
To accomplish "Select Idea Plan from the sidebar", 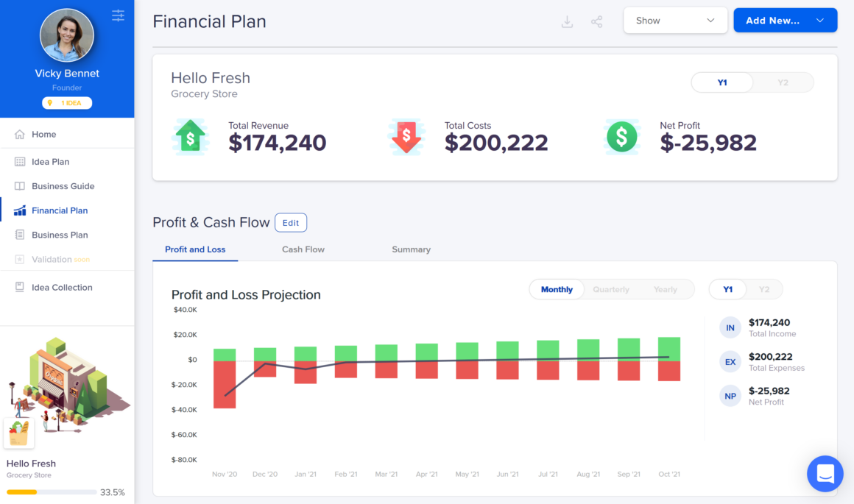I will [50, 161].
